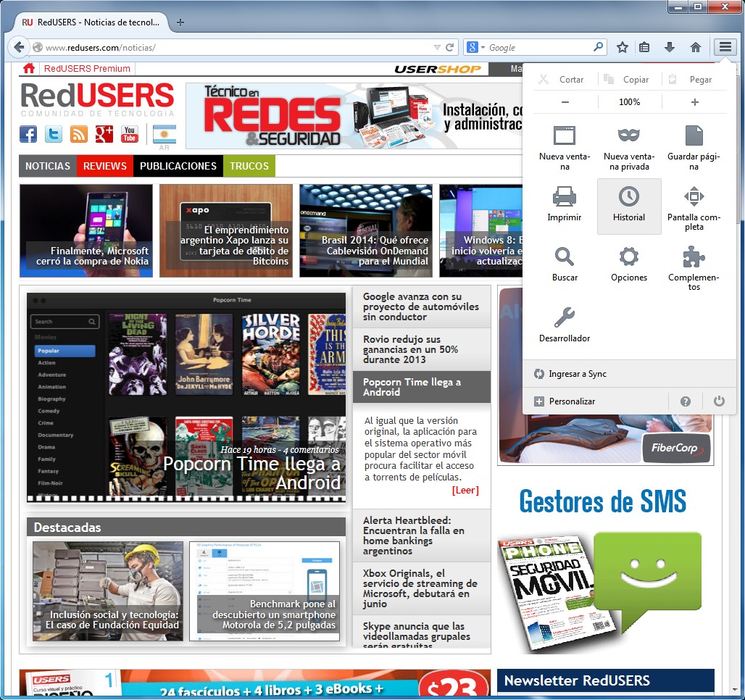Image resolution: width=745 pixels, height=700 pixels.
Task: Open Popcorn Time llega a Android headline
Action: point(422,387)
